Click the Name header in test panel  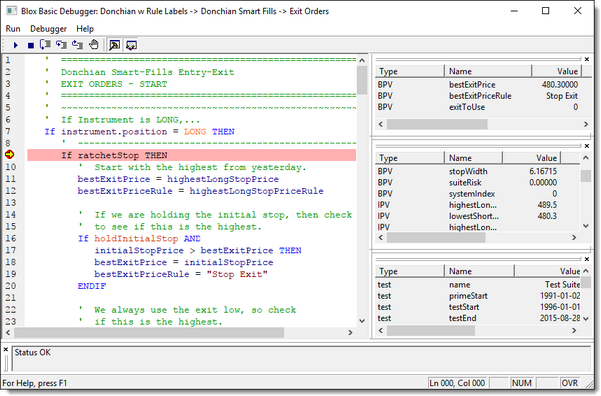(479, 271)
